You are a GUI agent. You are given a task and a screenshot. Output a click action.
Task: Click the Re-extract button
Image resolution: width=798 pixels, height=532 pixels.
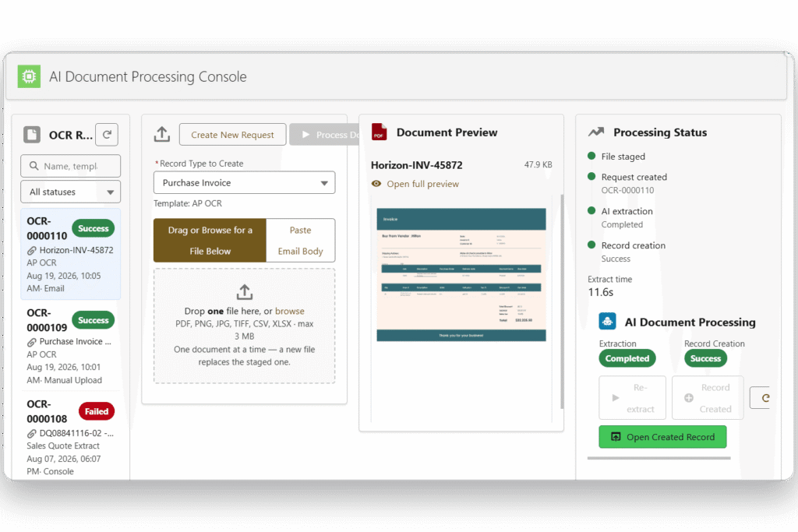click(632, 398)
